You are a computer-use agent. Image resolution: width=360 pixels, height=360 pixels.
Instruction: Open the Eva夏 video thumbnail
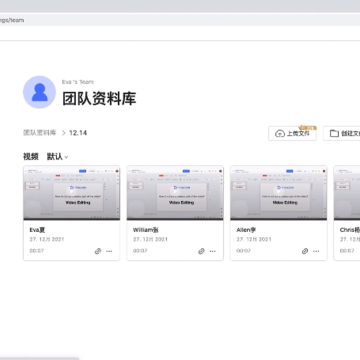point(72,193)
